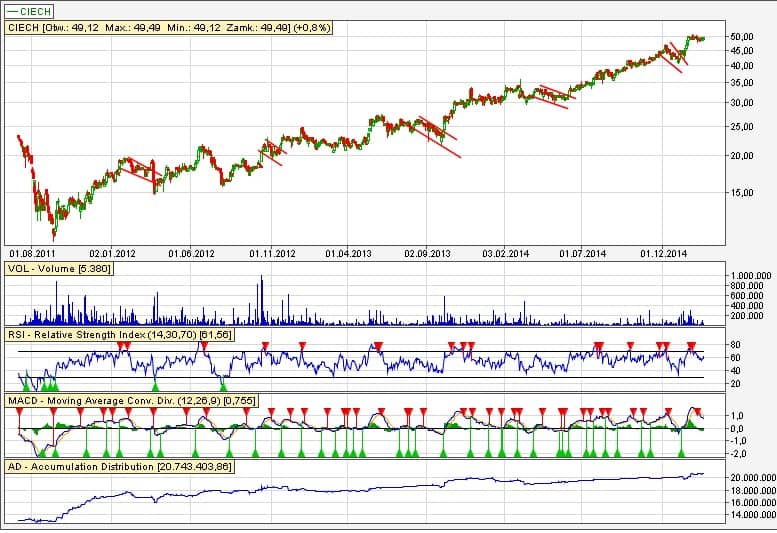Click the isolated red RSI triangle near 01.11.2012
The width and height of the screenshot is (777, 533).
[x=265, y=346]
